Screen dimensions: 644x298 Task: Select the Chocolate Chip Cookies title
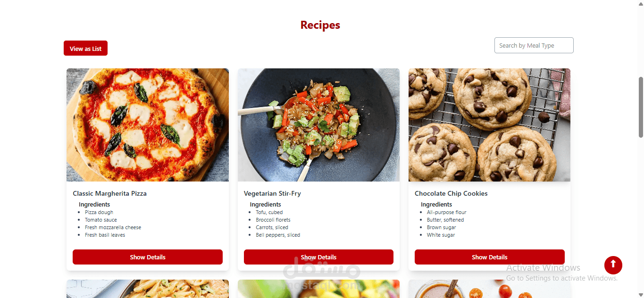click(x=451, y=193)
